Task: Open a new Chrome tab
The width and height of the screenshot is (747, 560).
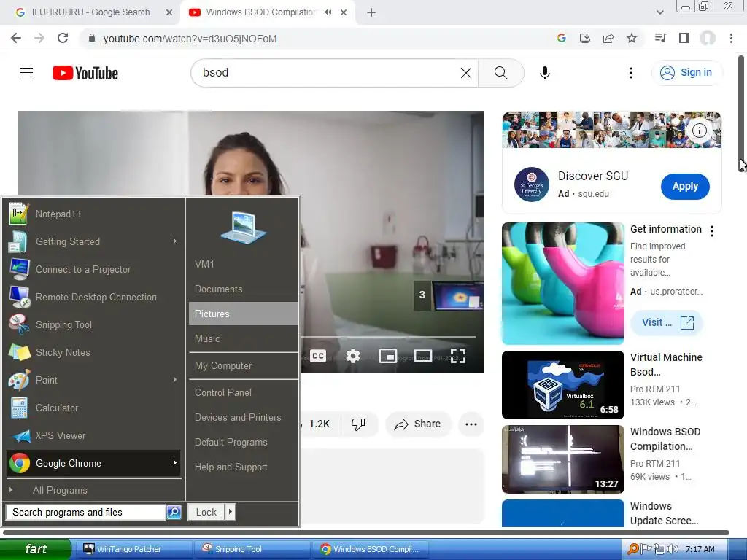Action: pyautogui.click(x=371, y=12)
